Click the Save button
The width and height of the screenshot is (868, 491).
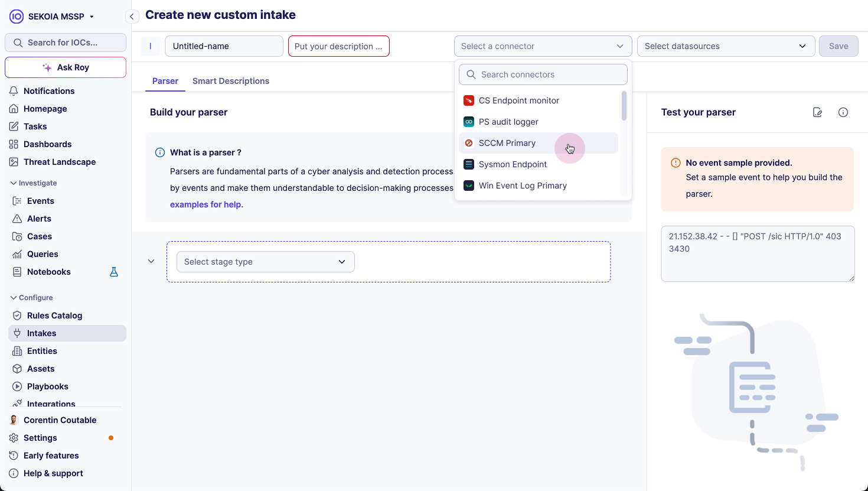(838, 46)
